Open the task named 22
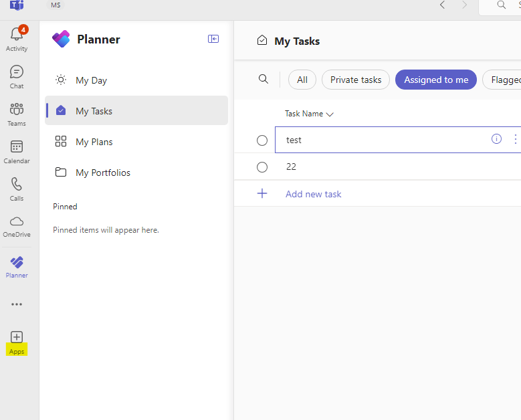This screenshot has height=420, width=521. (291, 167)
